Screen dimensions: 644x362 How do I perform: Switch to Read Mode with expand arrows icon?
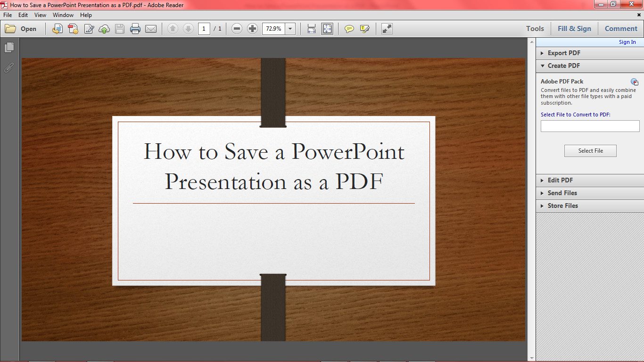tap(387, 29)
